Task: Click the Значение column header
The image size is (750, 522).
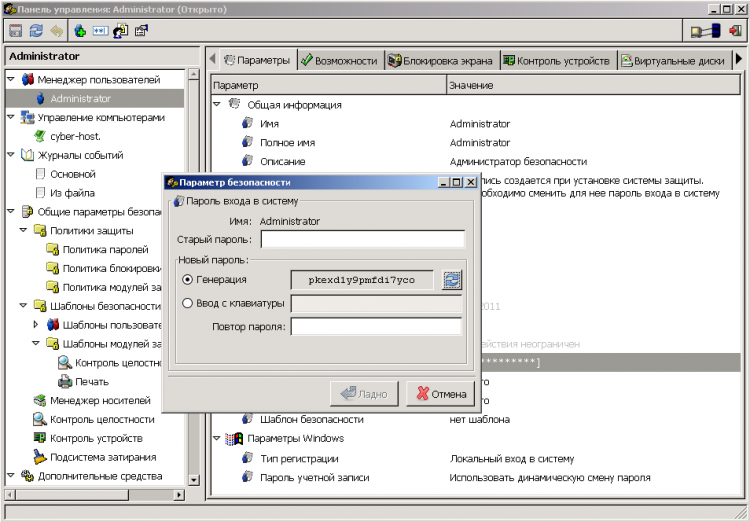Action: pyautogui.click(x=594, y=85)
